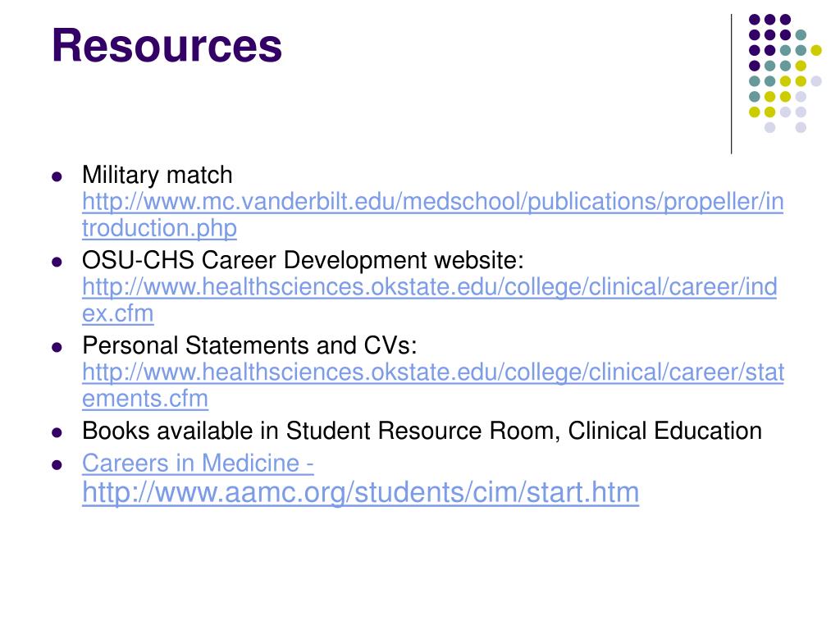The width and height of the screenshot is (840, 630).
Task: Open the okstate career/index link
Action: coord(430,287)
